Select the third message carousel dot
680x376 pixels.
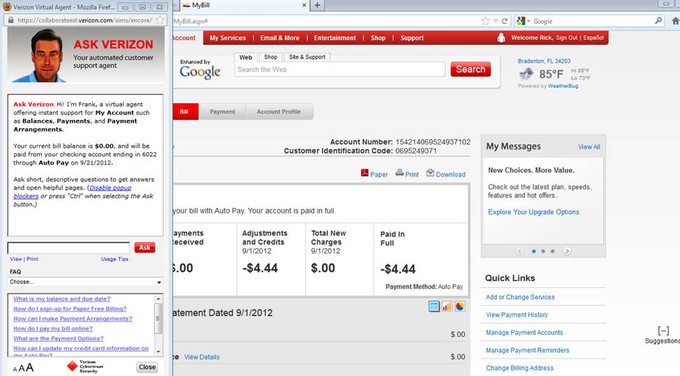point(552,251)
